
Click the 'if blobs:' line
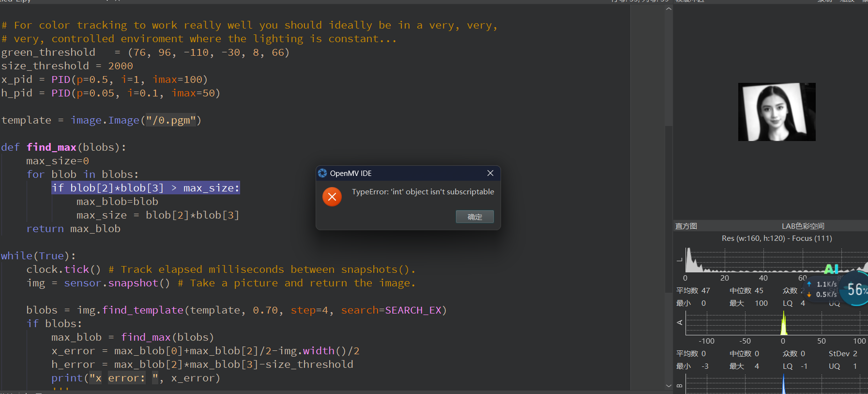pyautogui.click(x=54, y=324)
